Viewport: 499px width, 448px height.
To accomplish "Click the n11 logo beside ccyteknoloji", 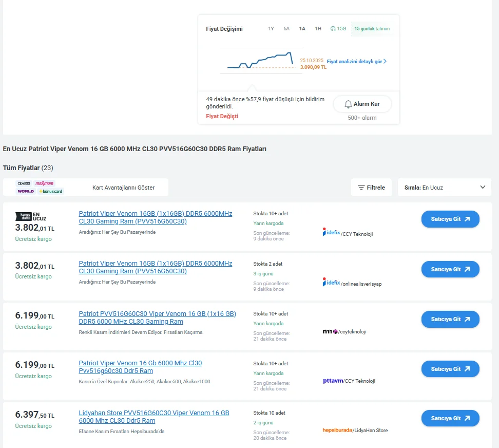I will point(330,331).
